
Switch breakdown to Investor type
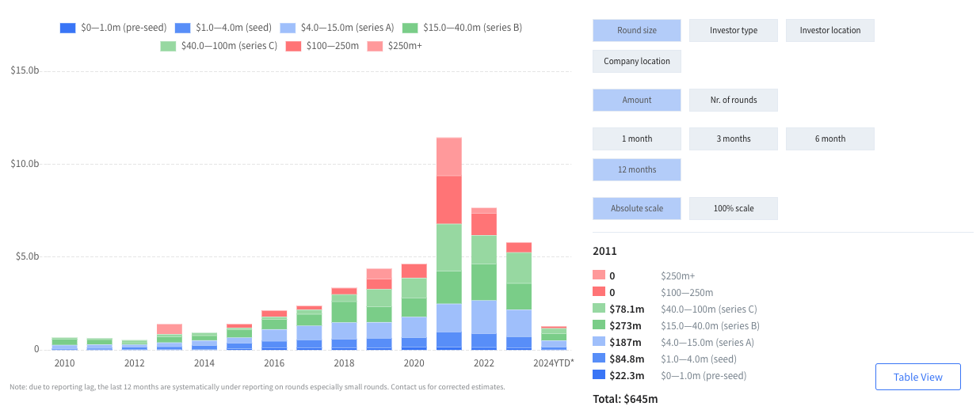tap(733, 31)
